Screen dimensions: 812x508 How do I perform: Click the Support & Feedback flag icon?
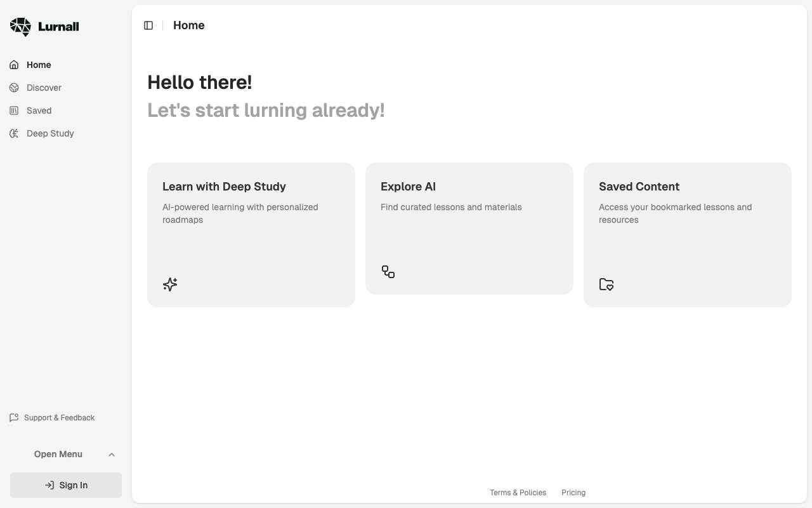point(14,418)
